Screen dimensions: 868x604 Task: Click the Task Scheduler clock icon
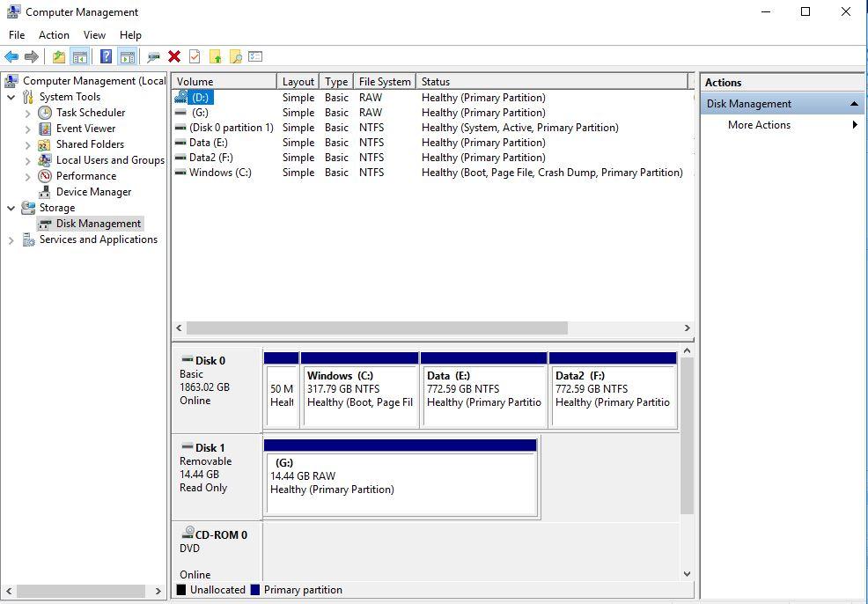[x=45, y=113]
